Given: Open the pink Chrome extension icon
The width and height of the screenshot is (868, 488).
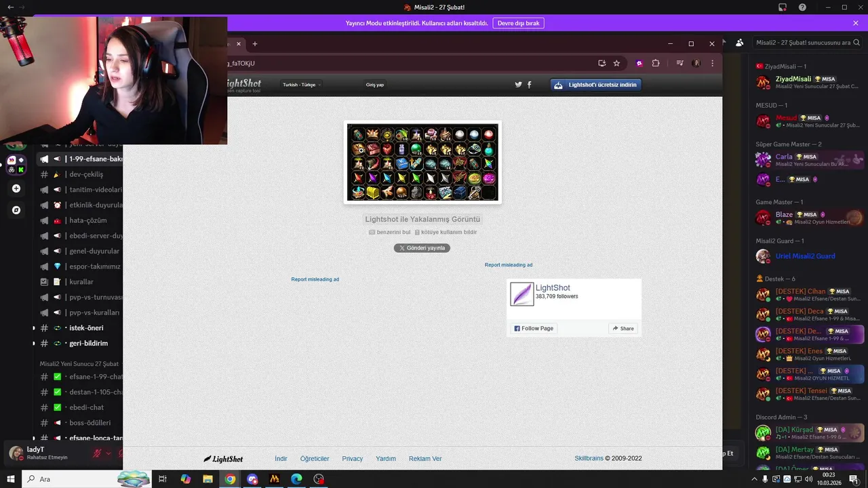Looking at the screenshot, I should pos(639,63).
